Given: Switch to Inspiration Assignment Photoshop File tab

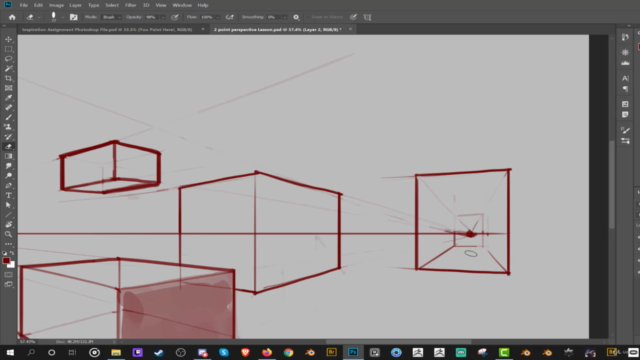Looking at the screenshot, I should (x=107, y=29).
